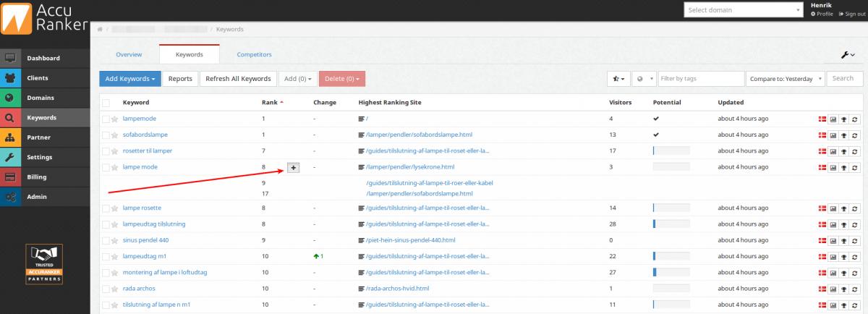868x314 pixels.
Task: Click the Reports button
Action: (x=180, y=78)
